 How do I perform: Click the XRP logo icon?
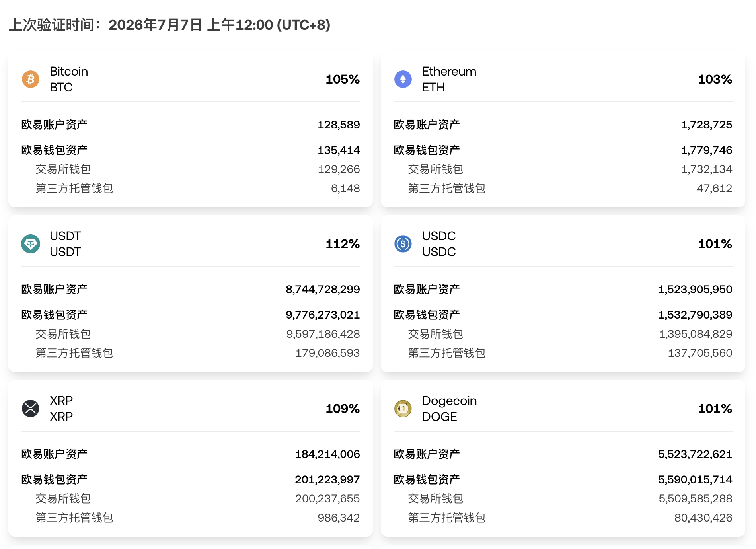[x=31, y=409]
